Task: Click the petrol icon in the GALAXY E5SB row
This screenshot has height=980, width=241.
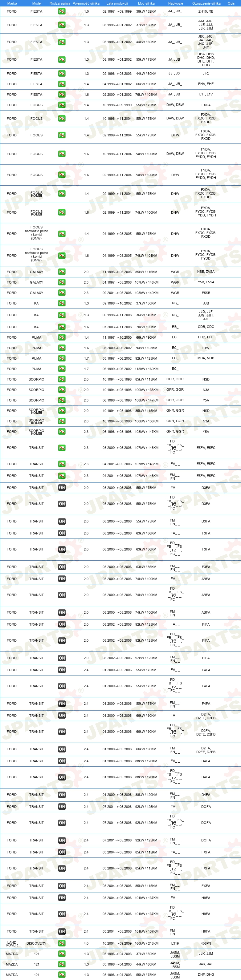Action: 62,293
